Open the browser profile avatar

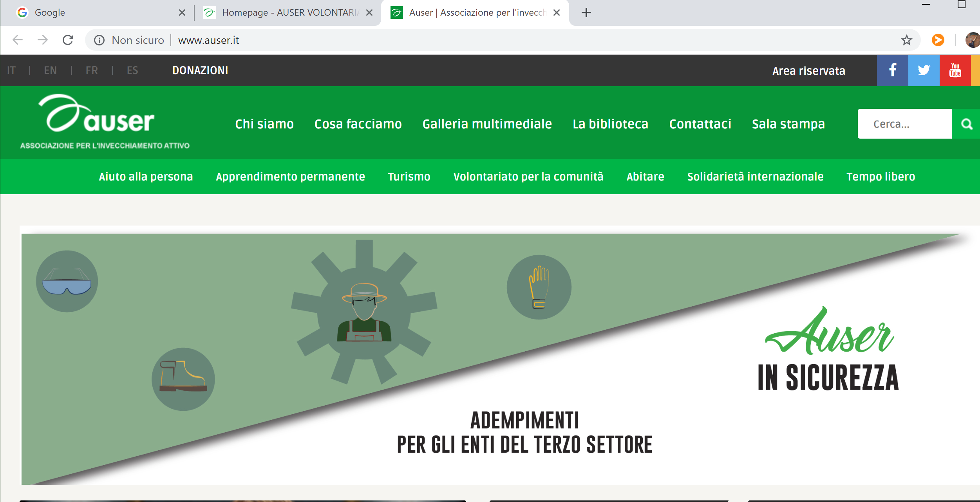click(973, 40)
